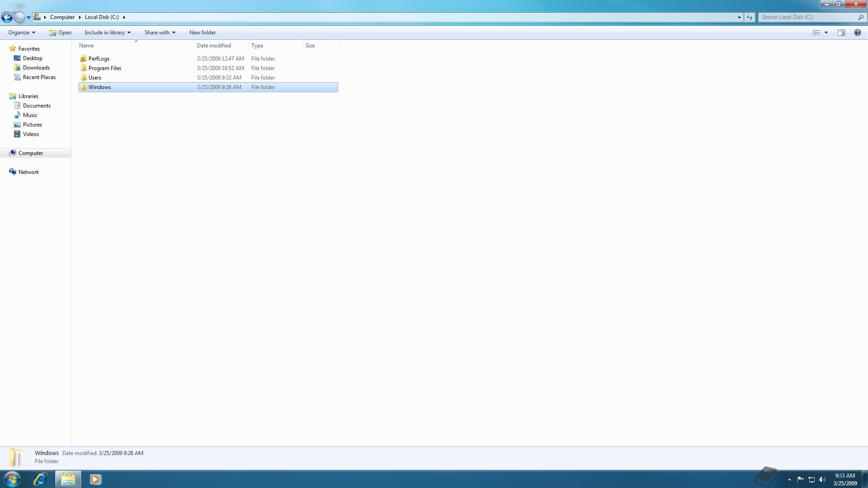Screen dimensions: 868x488
Task: Go back with the Back arrow button
Action: (7, 17)
